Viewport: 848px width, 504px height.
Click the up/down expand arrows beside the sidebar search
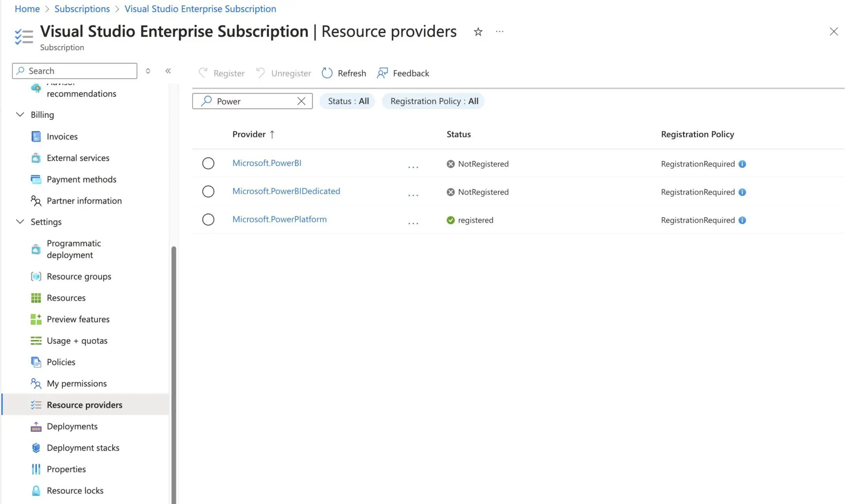(148, 71)
